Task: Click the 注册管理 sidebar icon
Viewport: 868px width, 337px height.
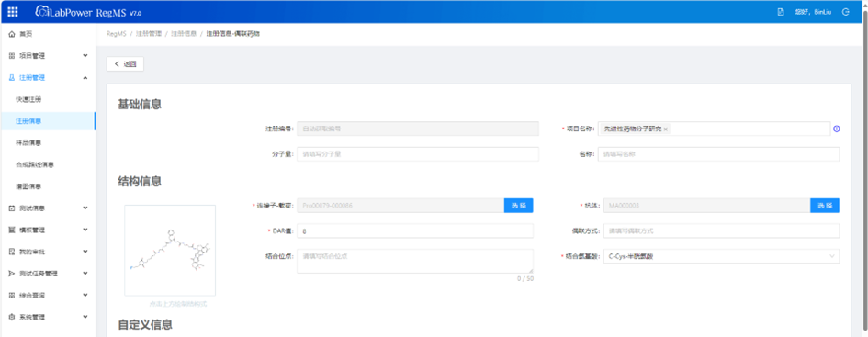Action: [12, 78]
